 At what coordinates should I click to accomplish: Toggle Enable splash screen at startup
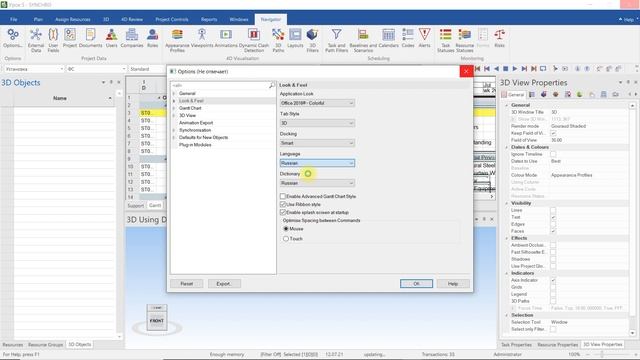pyautogui.click(x=282, y=212)
